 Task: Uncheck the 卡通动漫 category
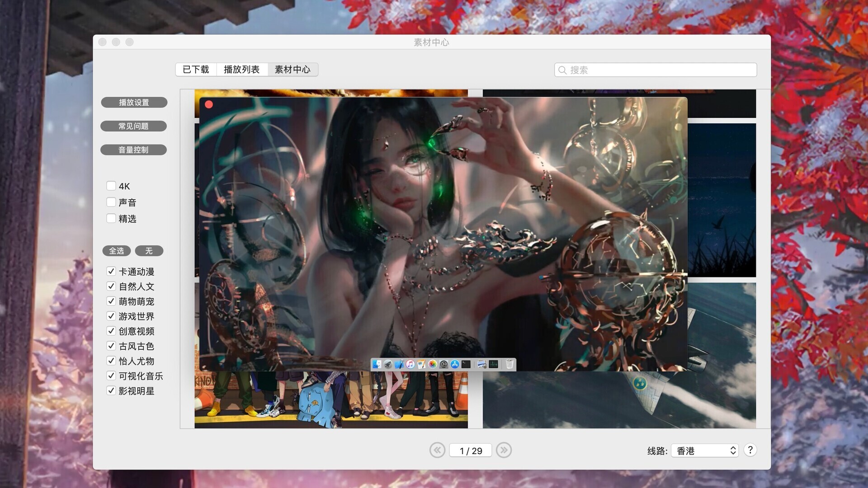[111, 271]
